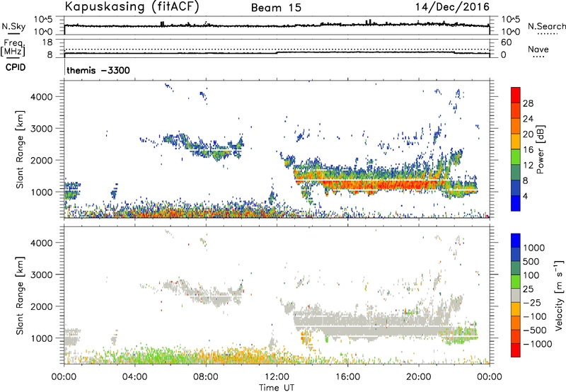
Task: Click the Power panel "Slant Range [km]" label
Action: 20,149
